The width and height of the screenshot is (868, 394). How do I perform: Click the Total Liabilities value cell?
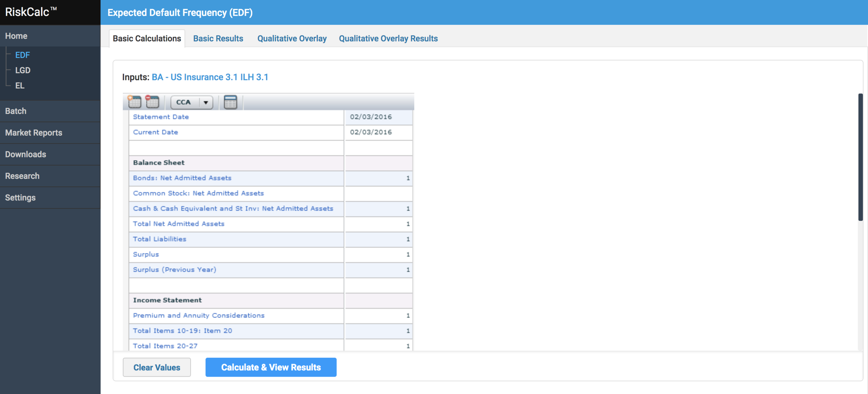tap(379, 239)
